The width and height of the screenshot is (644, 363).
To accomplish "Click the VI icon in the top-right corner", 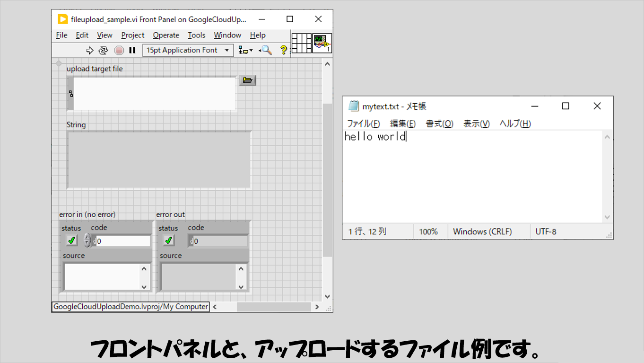I will [x=322, y=43].
